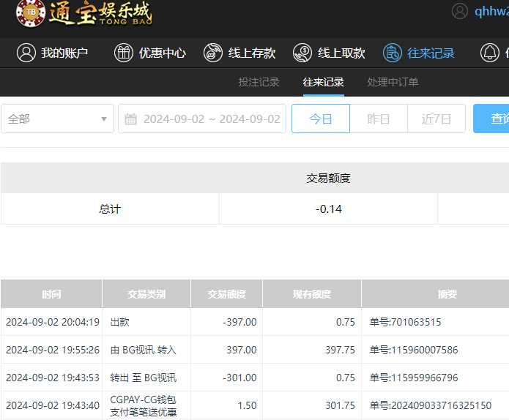Open the date range picker field
The height and width of the screenshot is (420, 509).
click(x=211, y=119)
